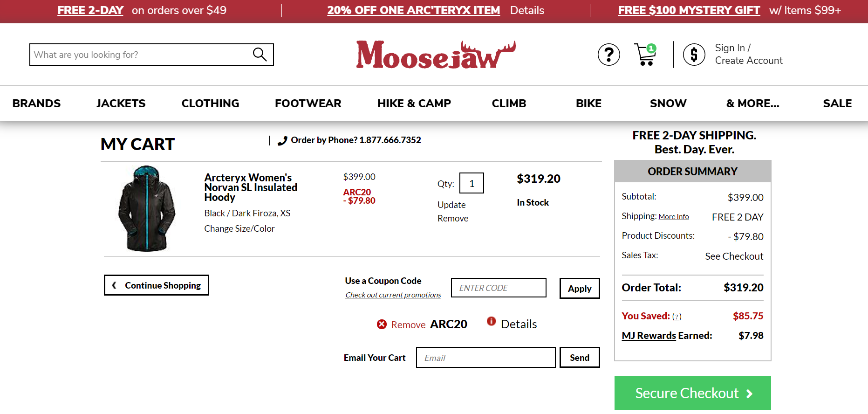Click Apply to submit coupon code

(580, 288)
